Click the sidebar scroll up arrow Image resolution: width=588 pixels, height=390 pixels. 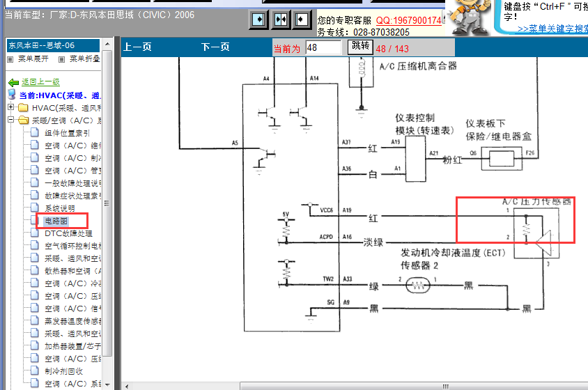tap(107, 45)
